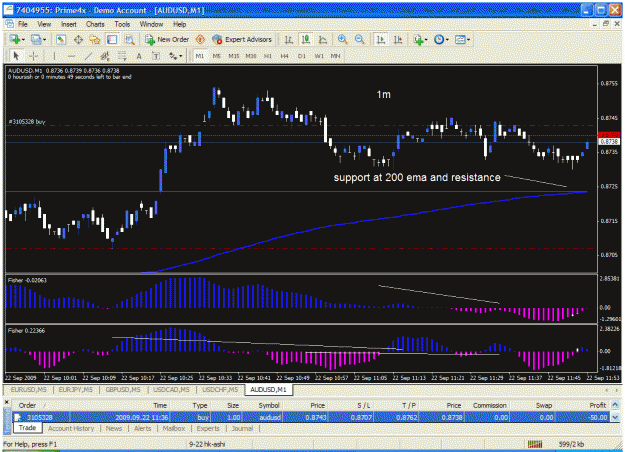This screenshot has width=625, height=452.
Task: Open the Account History terminal tab
Action: tap(71, 428)
